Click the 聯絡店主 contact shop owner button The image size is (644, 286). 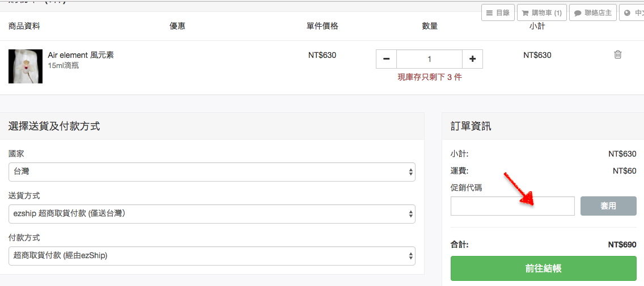click(x=593, y=12)
